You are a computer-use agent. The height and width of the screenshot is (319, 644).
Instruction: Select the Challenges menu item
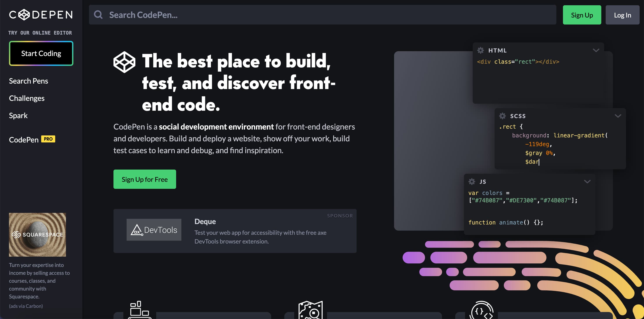coord(27,98)
